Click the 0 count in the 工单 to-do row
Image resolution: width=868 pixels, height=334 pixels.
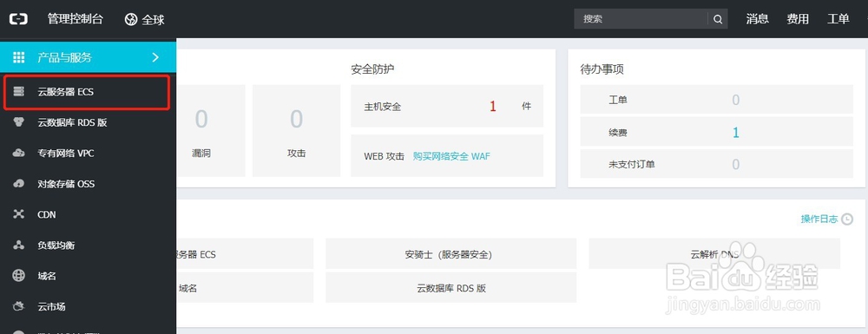click(x=736, y=100)
